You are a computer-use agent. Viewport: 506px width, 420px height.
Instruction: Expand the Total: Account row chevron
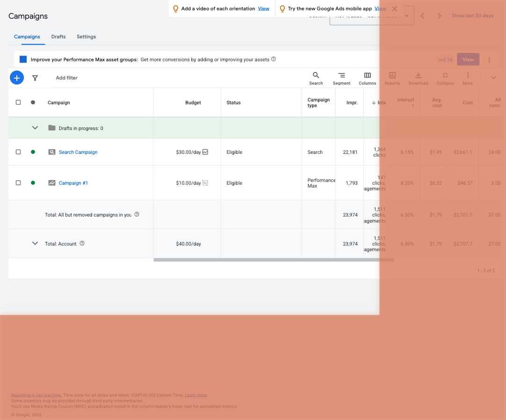(35, 243)
